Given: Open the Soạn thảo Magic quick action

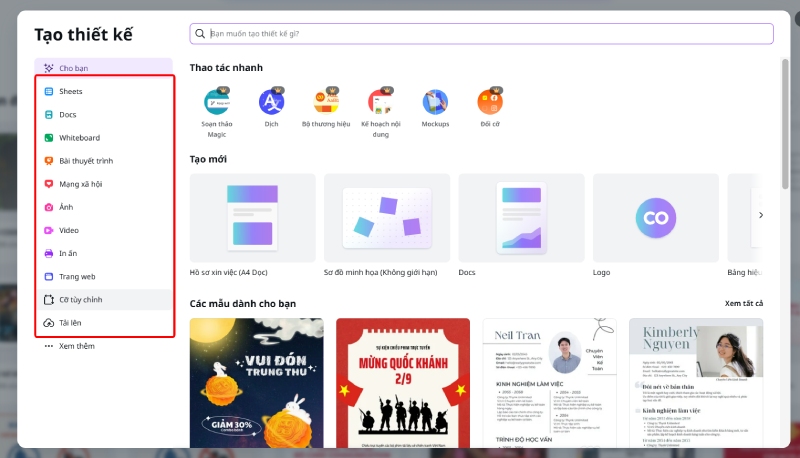Looking at the screenshot, I should pyautogui.click(x=217, y=102).
